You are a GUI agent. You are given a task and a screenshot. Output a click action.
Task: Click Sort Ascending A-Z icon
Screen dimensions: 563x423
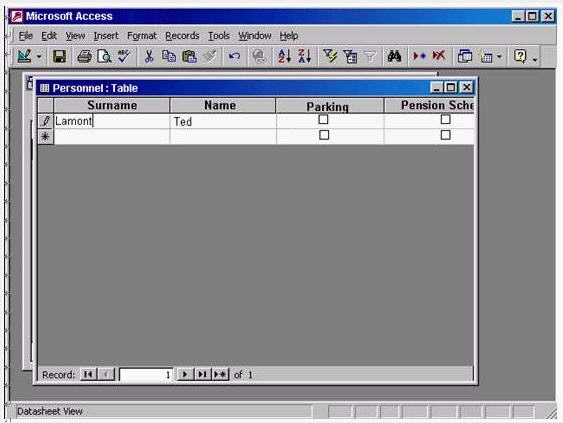(285, 56)
